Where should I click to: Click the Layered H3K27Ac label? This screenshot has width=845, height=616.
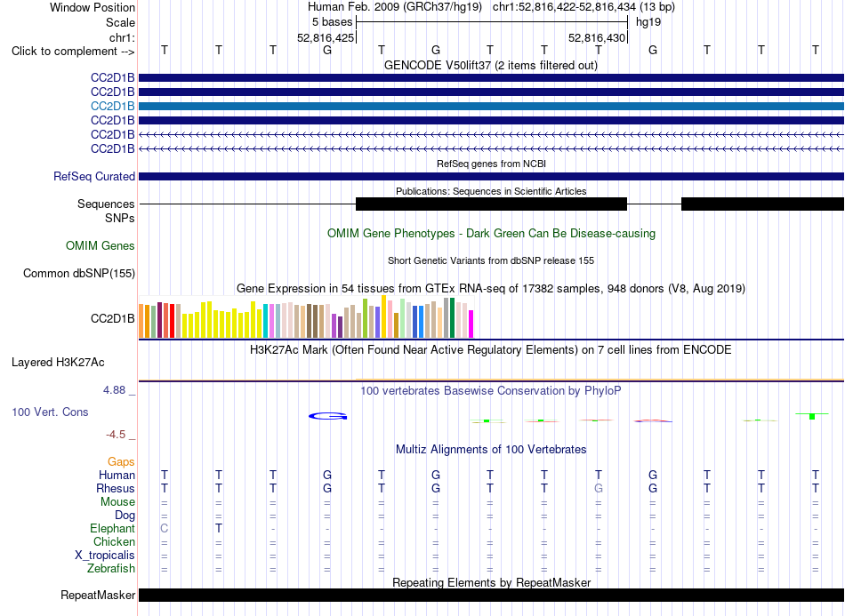[x=58, y=363]
